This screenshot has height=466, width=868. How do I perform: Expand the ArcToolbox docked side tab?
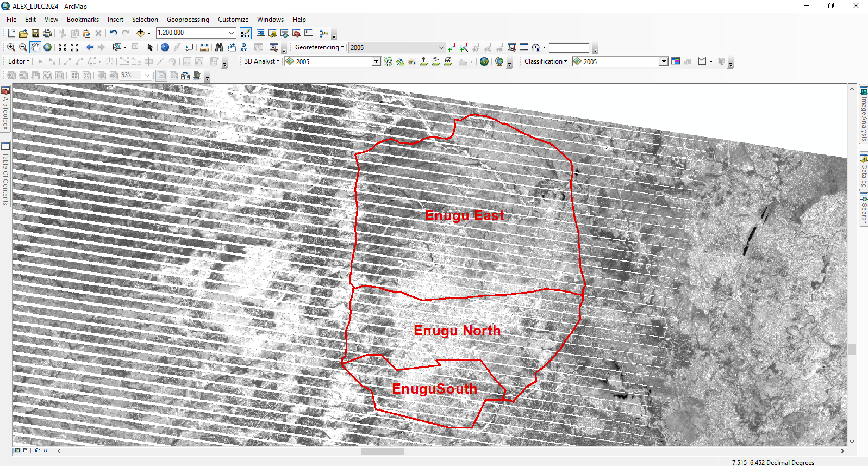tap(5, 109)
